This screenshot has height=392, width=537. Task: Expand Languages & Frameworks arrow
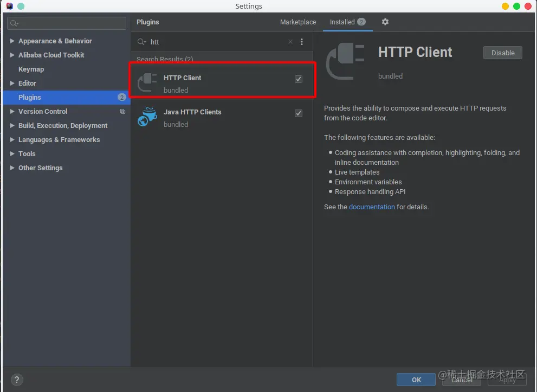[x=12, y=139]
